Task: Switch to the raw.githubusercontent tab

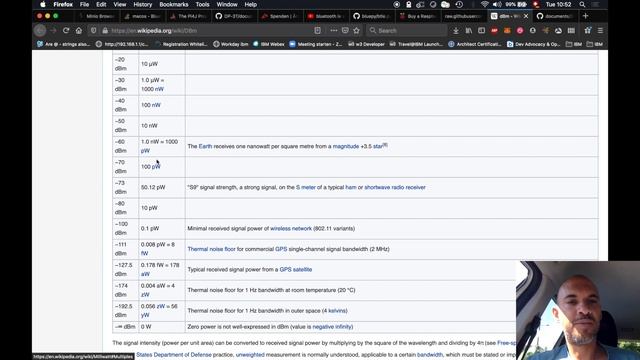Action: tap(463, 16)
